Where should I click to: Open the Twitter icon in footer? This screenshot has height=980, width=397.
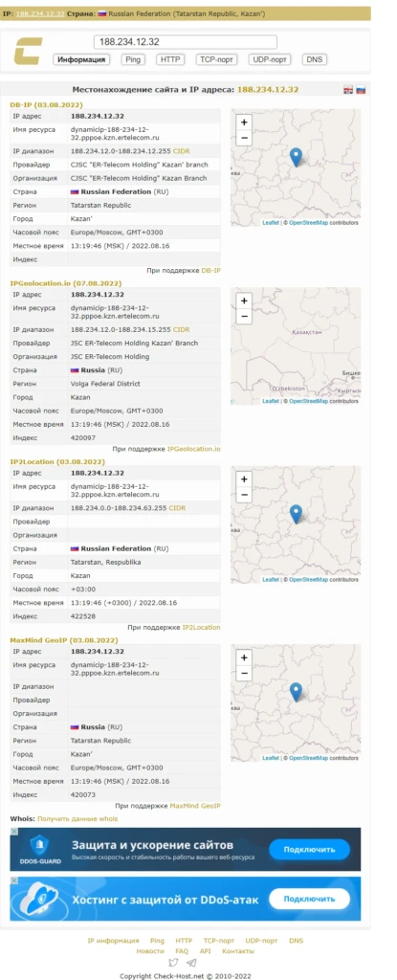point(174,963)
